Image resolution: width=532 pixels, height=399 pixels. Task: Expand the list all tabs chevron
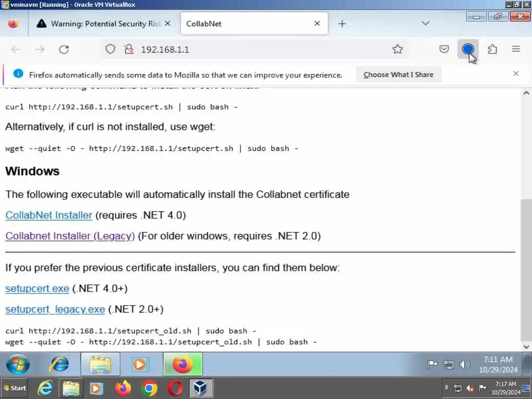(x=425, y=23)
